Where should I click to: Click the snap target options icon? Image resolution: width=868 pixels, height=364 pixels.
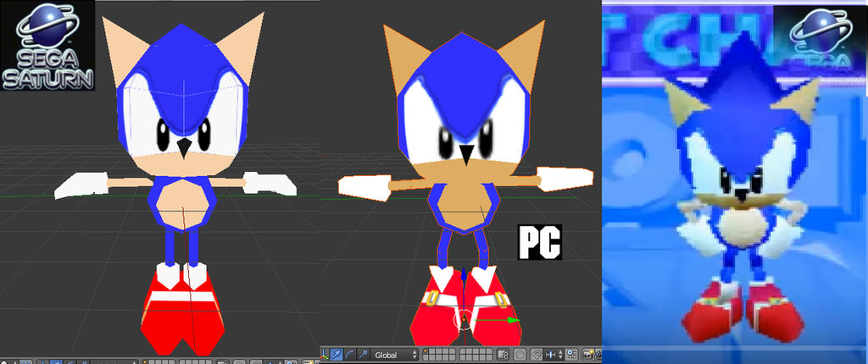(x=571, y=355)
